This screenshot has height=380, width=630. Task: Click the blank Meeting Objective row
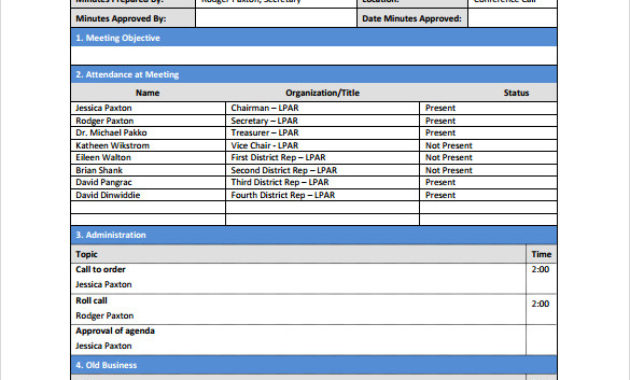[314, 55]
